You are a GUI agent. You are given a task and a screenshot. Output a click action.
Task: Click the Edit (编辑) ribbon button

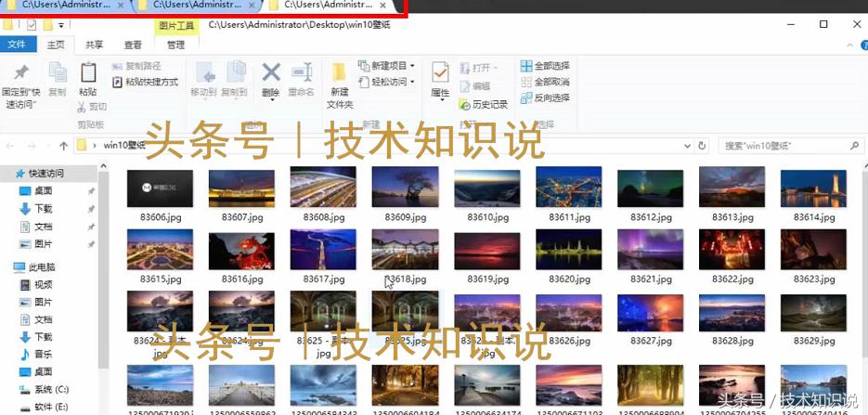(475, 86)
